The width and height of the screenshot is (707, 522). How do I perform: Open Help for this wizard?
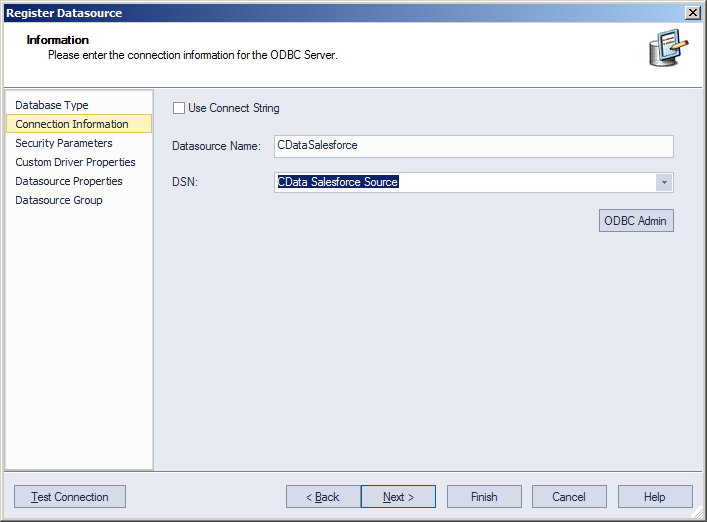pyautogui.click(x=655, y=497)
